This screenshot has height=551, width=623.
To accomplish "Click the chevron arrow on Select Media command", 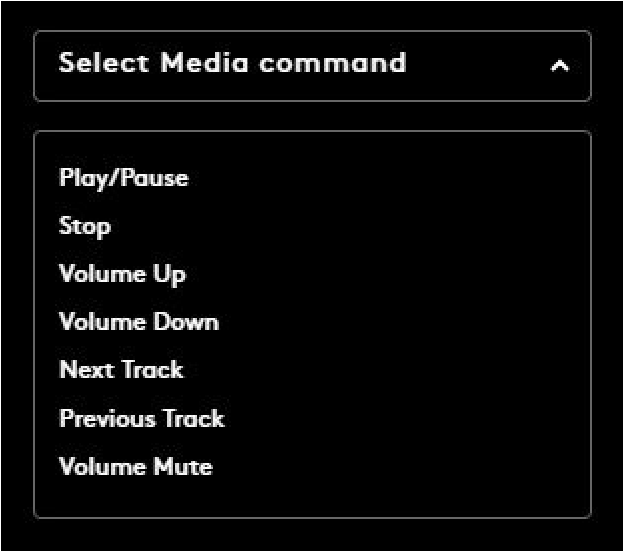I will [560, 66].
